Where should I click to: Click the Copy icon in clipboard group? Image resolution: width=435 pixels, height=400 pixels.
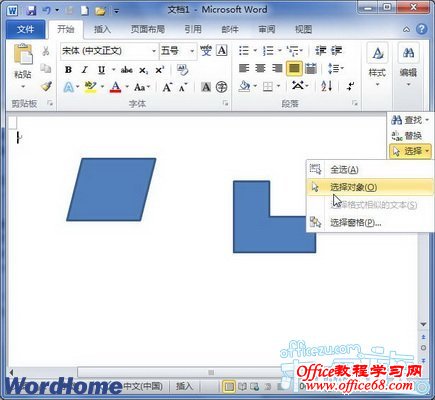click(x=46, y=68)
